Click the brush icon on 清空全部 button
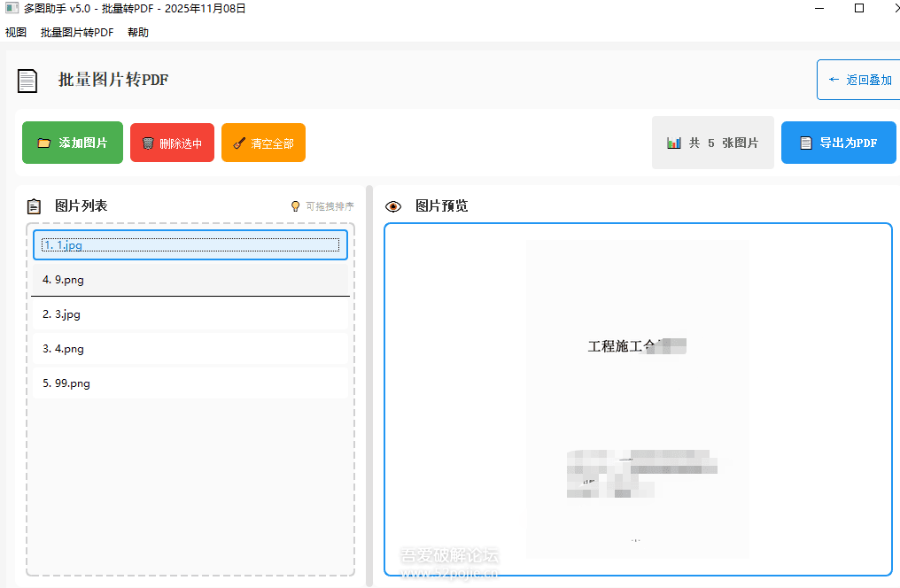Viewport: 900px width, 588px height. point(237,142)
